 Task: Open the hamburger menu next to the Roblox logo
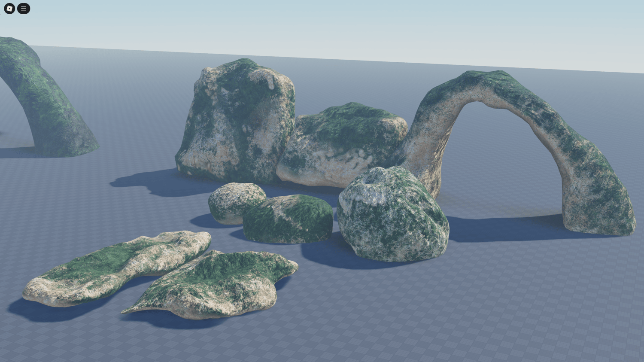(x=24, y=9)
